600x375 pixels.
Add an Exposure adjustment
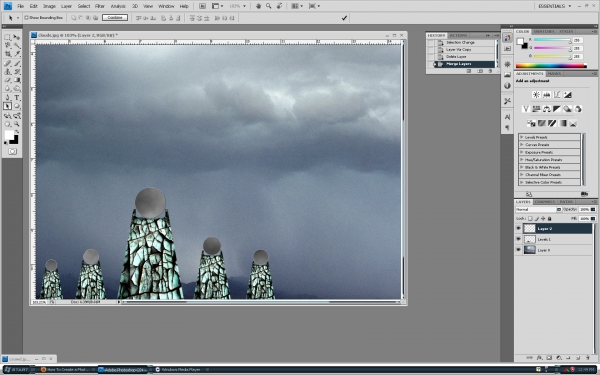[x=567, y=95]
